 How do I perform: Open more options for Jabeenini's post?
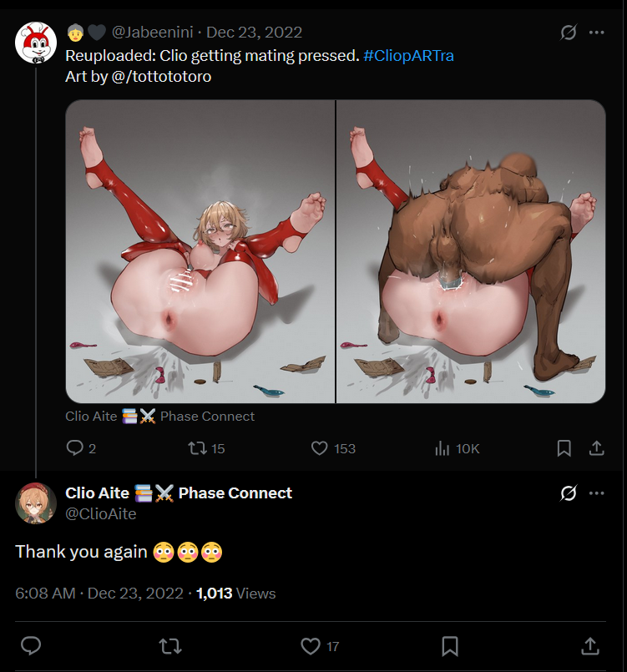coord(597,33)
